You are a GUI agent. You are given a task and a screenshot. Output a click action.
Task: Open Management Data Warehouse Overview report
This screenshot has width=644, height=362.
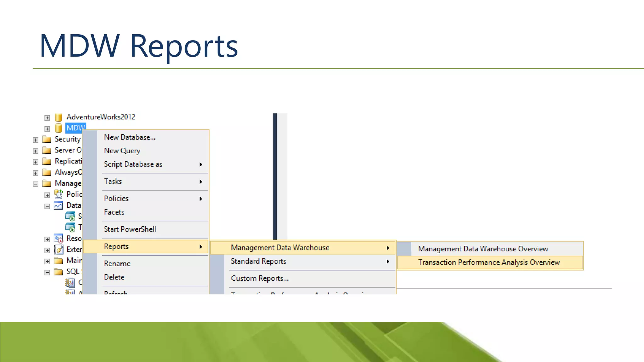tap(483, 249)
